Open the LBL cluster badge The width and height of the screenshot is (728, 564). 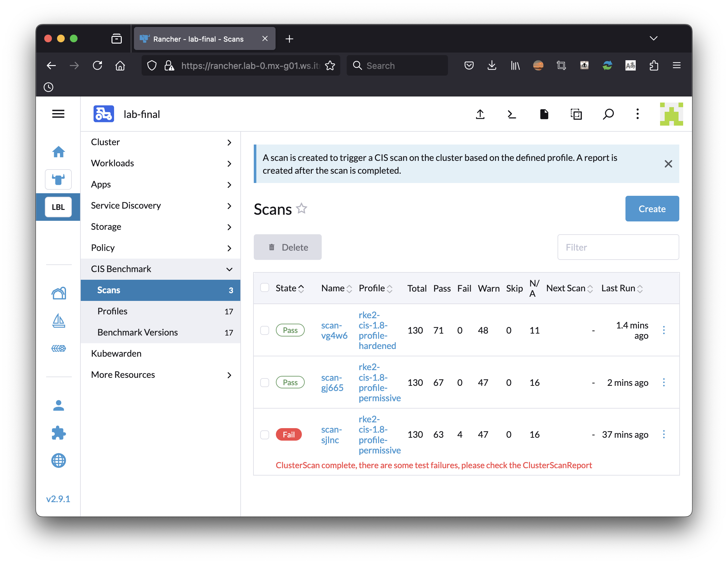tap(58, 207)
